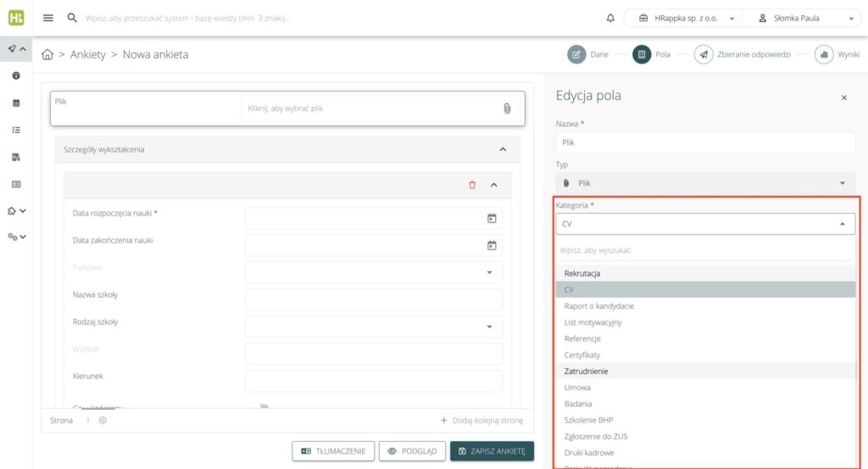Click the page settings gear icon
Screen dimensions: 868x469
coord(103,420)
